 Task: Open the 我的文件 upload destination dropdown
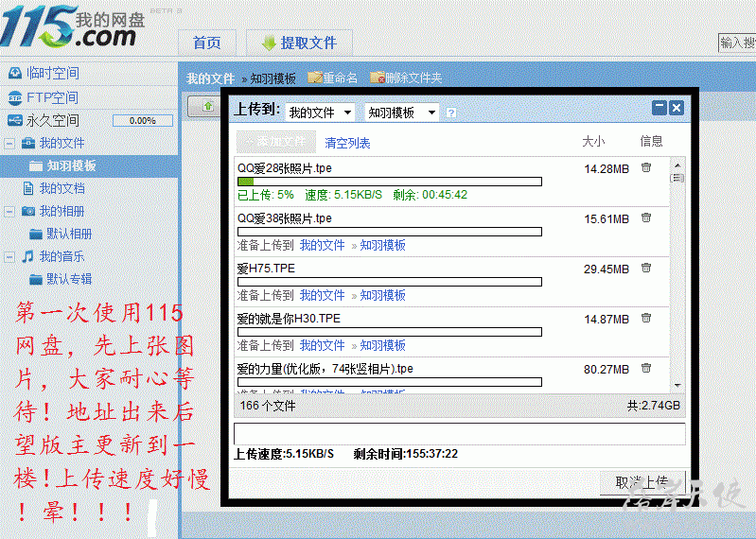pos(320,113)
